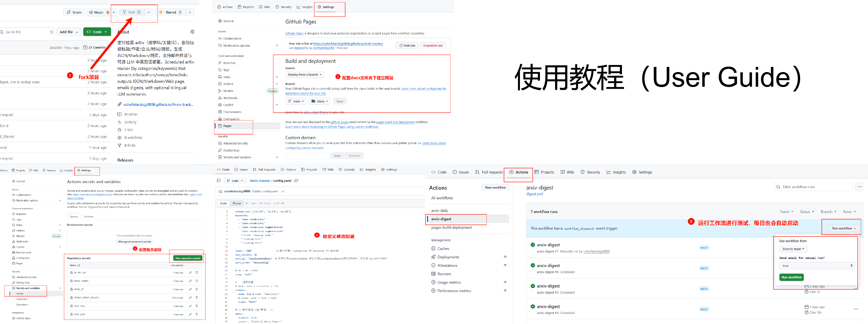Edit the OPENAI_COMPAT_API_KEY secret via its pencil icon
The image size is (868, 324).
point(190,298)
